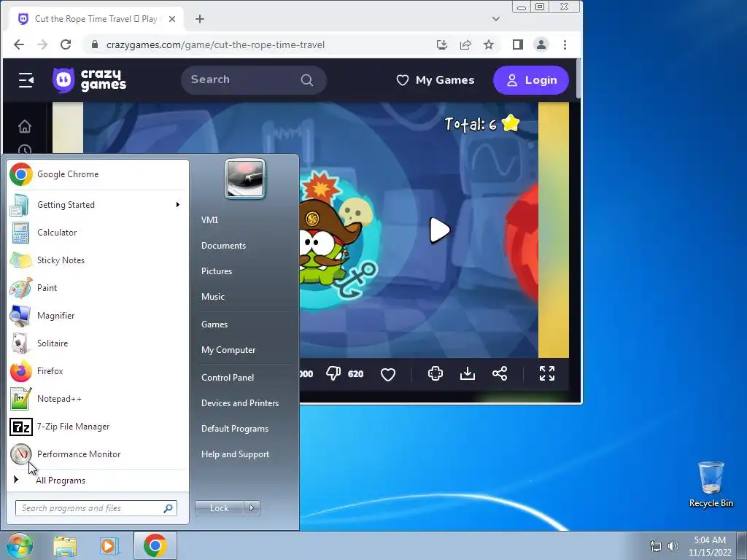Open File Explorer from taskbar
The height and width of the screenshot is (560, 747).
65,546
